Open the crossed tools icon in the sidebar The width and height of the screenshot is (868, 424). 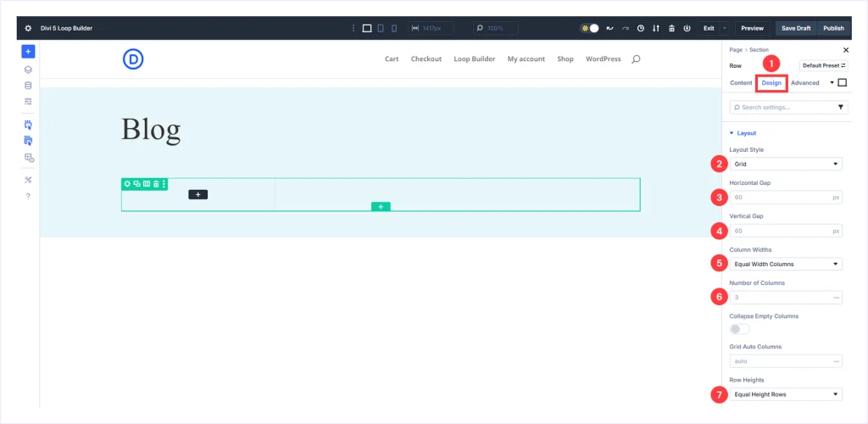pos(28,180)
